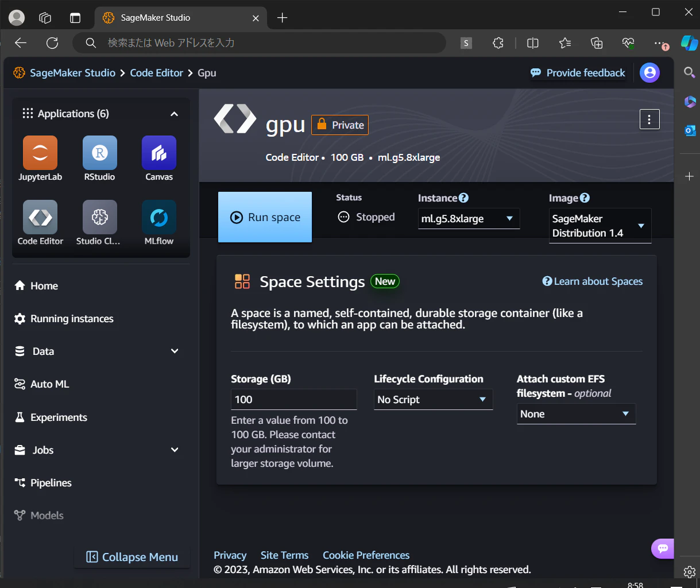The width and height of the screenshot is (700, 588).
Task: Click the Collapse Menu button
Action: pyautogui.click(x=132, y=557)
